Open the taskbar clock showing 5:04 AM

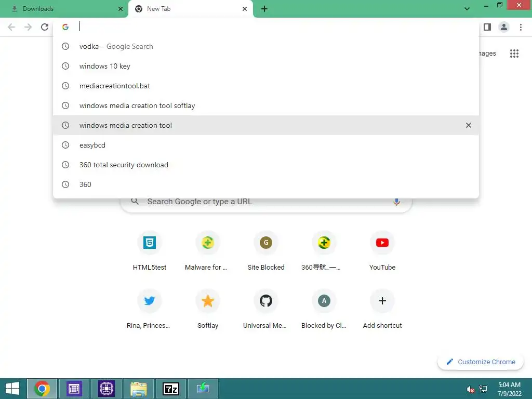(x=509, y=389)
